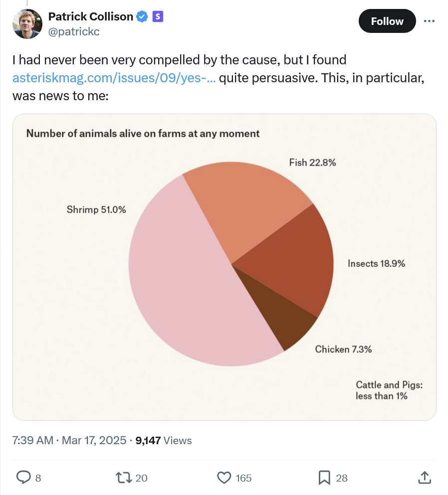Like the tweet with the heart icon
Image resolution: width=448 pixels, height=495 pixels.
pyautogui.click(x=224, y=478)
